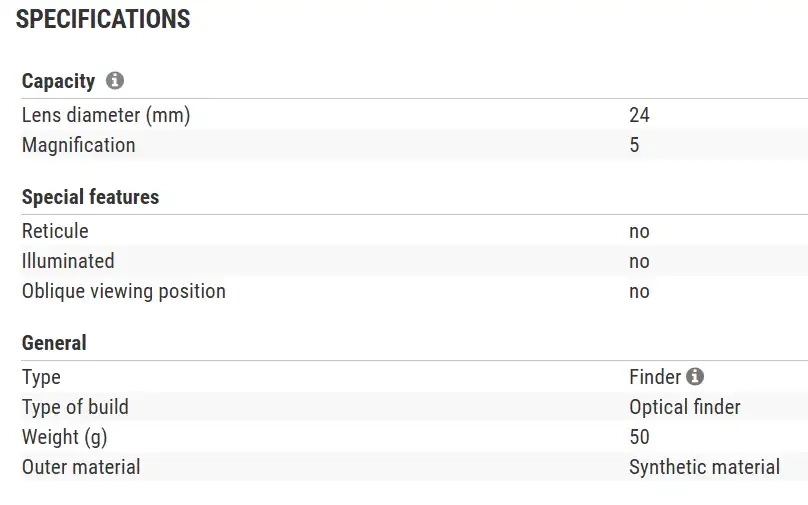
Task: Click the lens diameter value 24
Action: click(x=639, y=115)
